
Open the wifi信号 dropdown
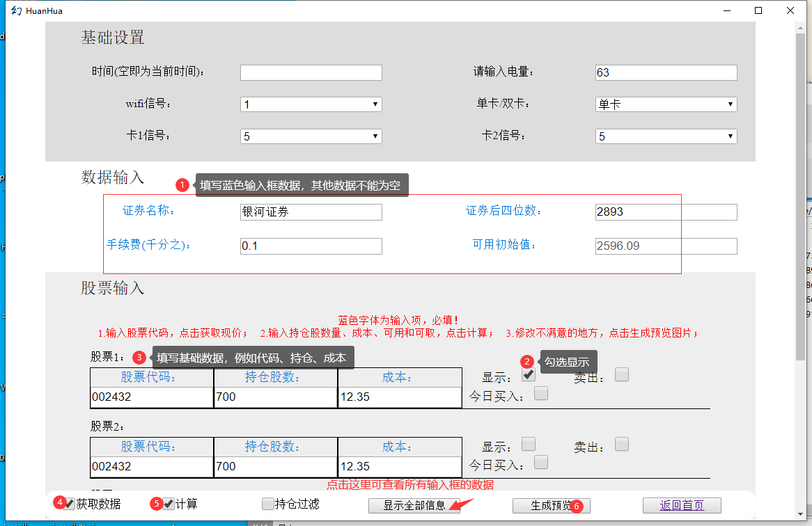(311, 104)
